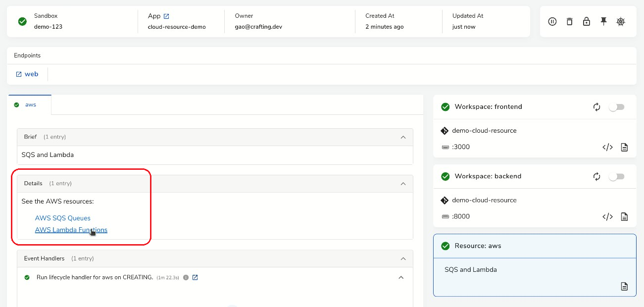This screenshot has height=307, width=644.
Task: Click git icon beside frontend demo-cloud-resource
Action: [445, 131]
